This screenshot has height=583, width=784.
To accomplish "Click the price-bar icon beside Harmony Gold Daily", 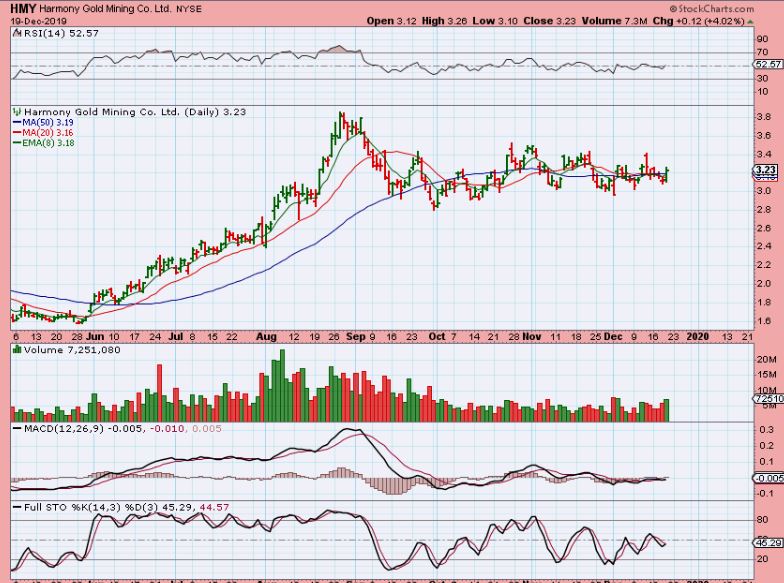I will point(18,112).
